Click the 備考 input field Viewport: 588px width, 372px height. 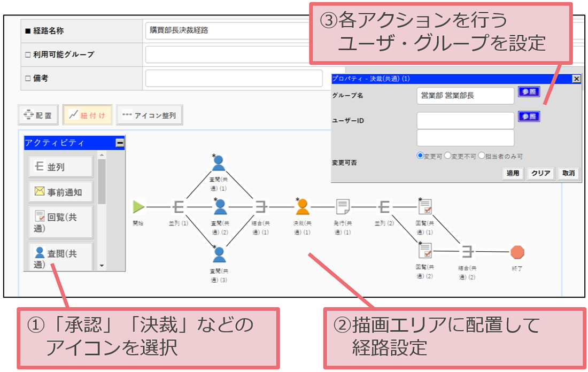pyautogui.click(x=234, y=79)
